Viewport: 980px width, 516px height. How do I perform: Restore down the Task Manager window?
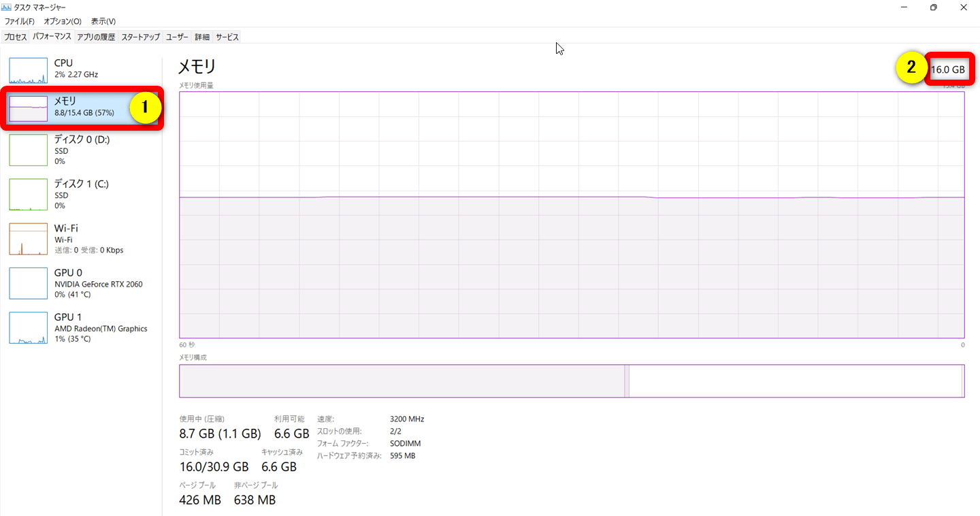[x=933, y=7]
